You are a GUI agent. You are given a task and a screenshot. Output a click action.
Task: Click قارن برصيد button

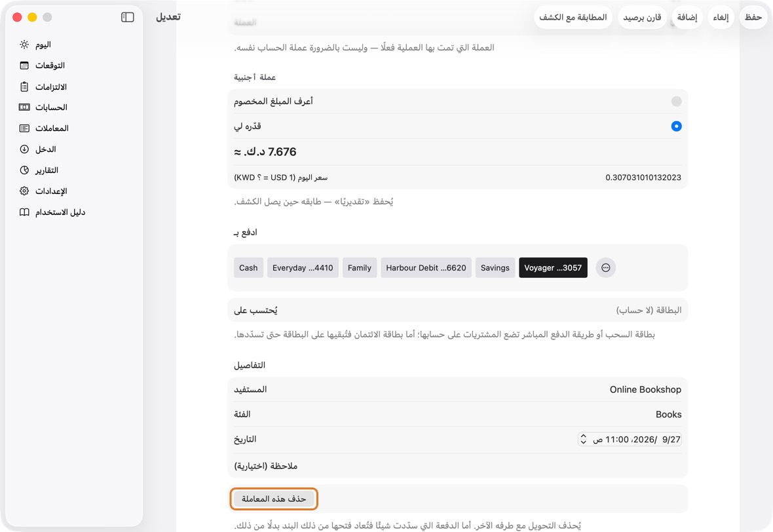coord(642,17)
